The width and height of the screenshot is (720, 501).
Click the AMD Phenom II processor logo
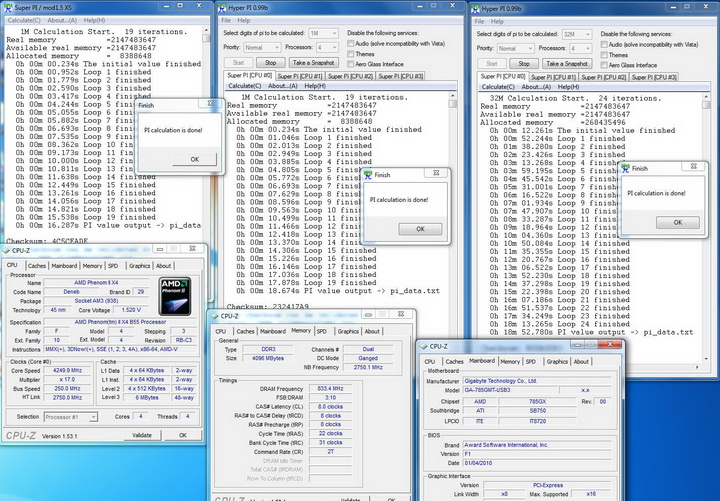click(x=175, y=296)
